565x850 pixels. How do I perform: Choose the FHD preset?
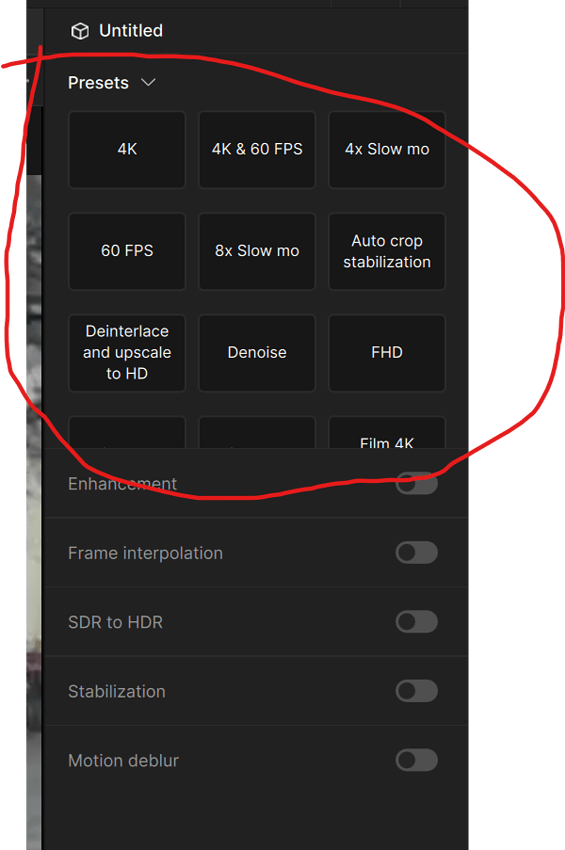(387, 353)
